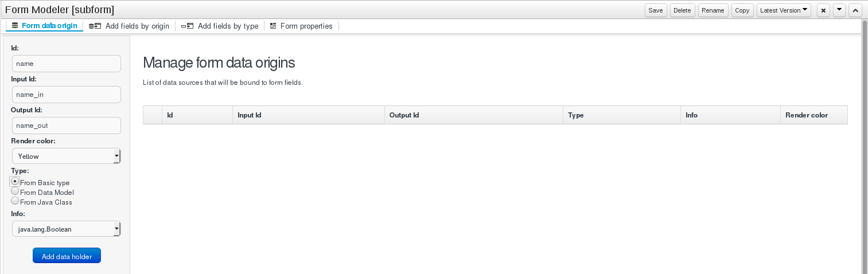The width and height of the screenshot is (868, 274).
Task: Click the Input Id text field
Action: [x=66, y=95]
